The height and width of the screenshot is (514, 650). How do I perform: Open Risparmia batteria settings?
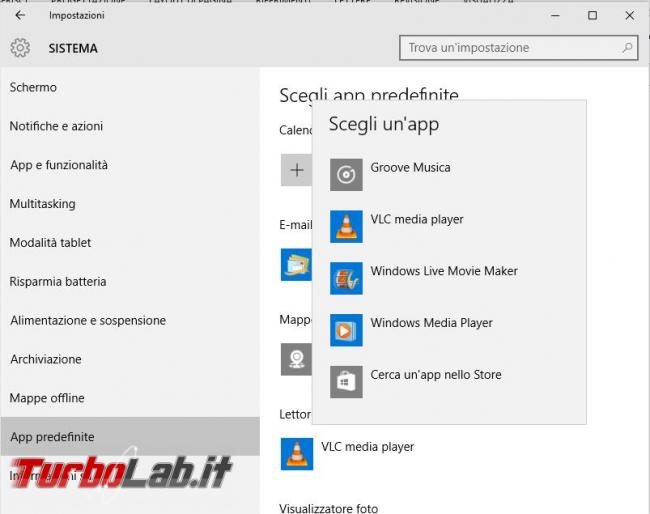pyautogui.click(x=130, y=281)
